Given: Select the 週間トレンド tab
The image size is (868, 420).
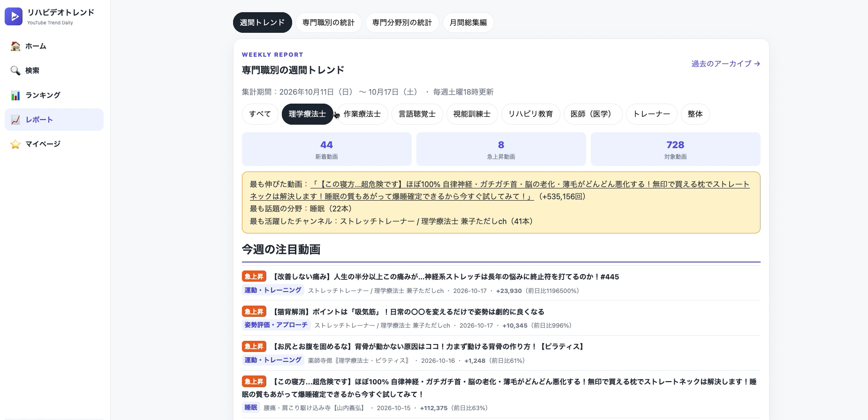Looking at the screenshot, I should pyautogui.click(x=262, y=22).
